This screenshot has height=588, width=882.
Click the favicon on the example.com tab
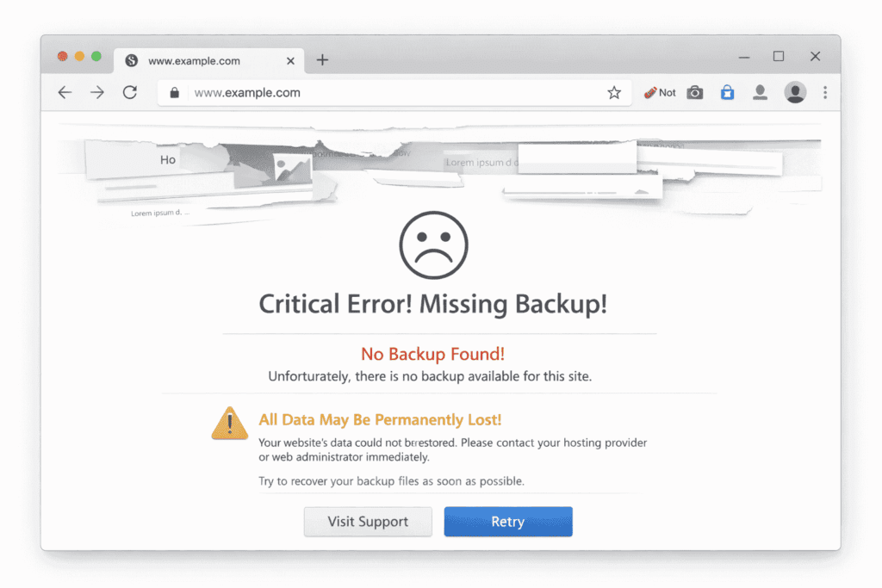(132, 60)
